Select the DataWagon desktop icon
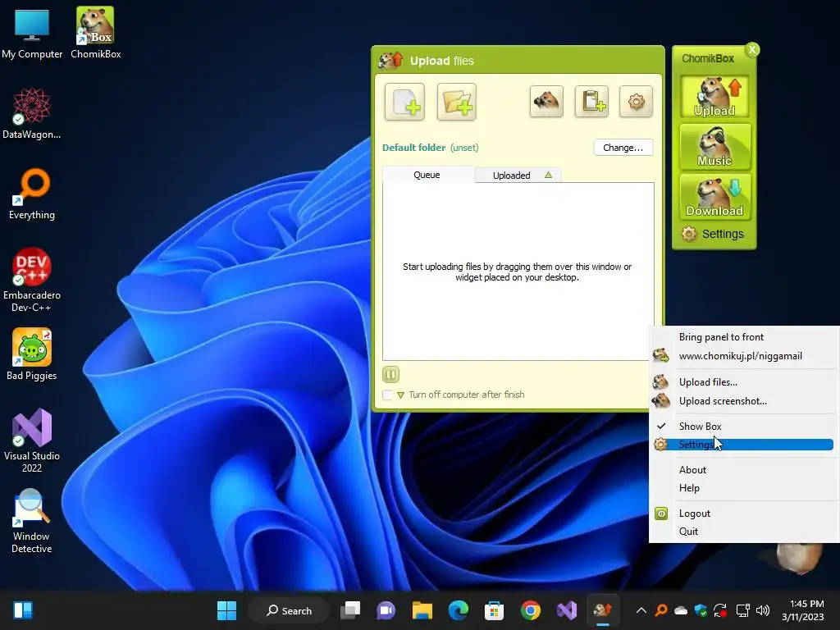 [x=32, y=113]
